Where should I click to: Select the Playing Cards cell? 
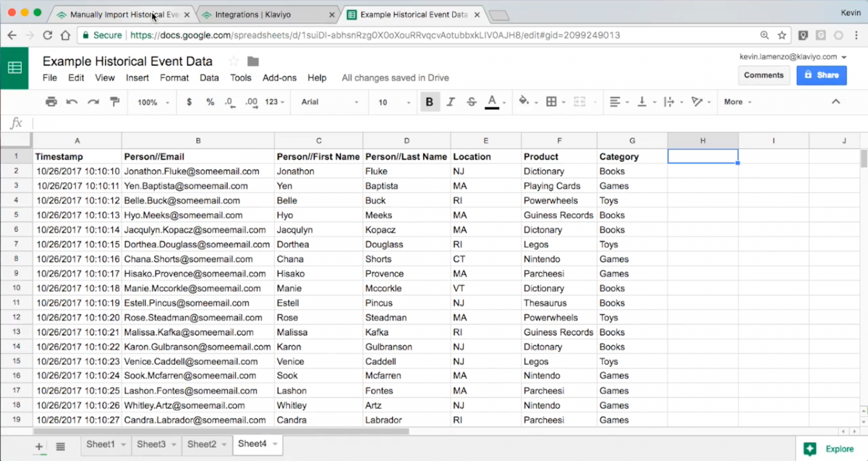pyautogui.click(x=560, y=186)
